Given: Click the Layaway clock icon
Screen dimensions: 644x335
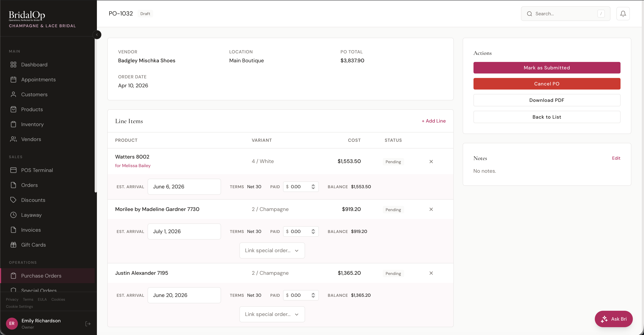Looking at the screenshot, I should (13, 215).
